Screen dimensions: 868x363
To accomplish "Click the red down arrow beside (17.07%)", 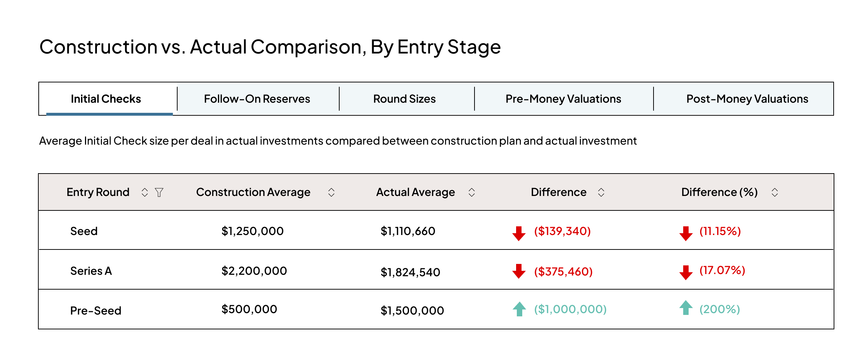I will tap(686, 272).
